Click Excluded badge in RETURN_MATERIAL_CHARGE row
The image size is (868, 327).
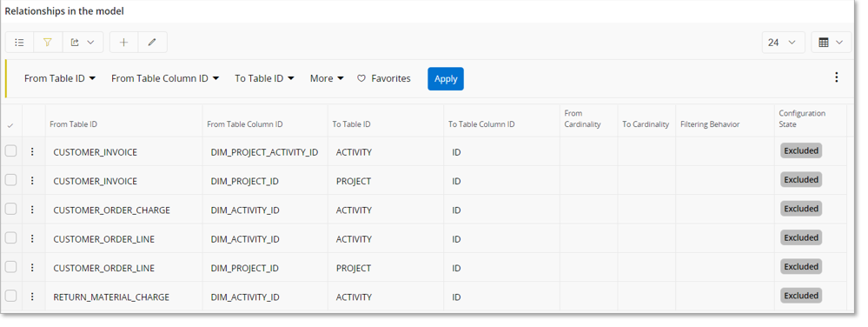(x=801, y=296)
